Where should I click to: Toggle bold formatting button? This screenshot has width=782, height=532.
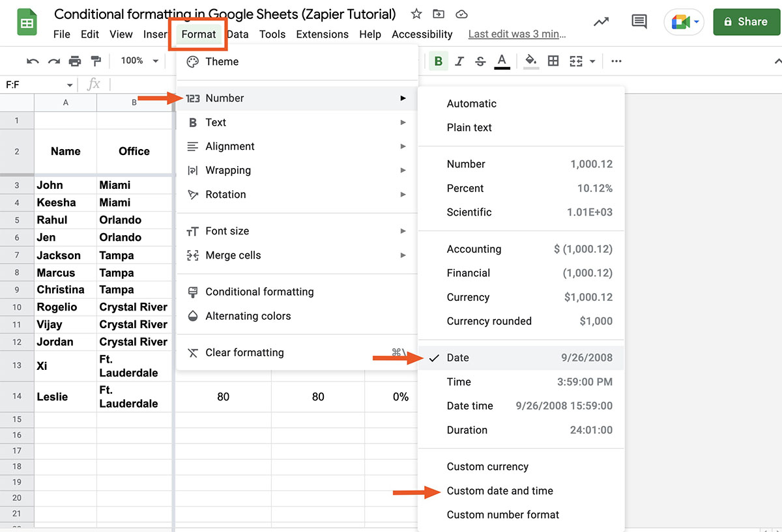pyautogui.click(x=439, y=61)
